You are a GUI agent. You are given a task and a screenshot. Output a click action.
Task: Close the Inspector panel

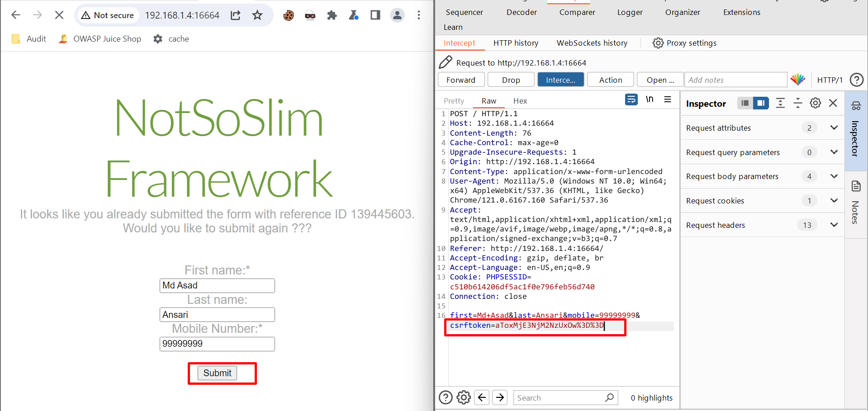point(833,103)
